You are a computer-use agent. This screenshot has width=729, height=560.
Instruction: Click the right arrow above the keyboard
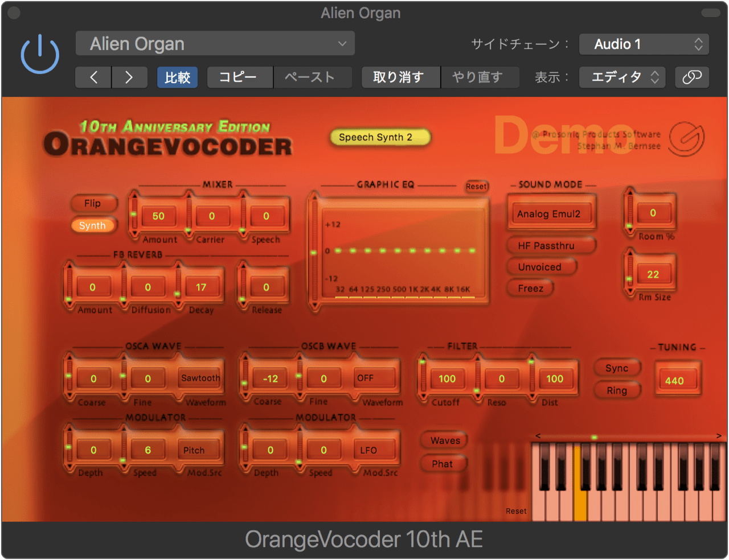click(x=719, y=435)
